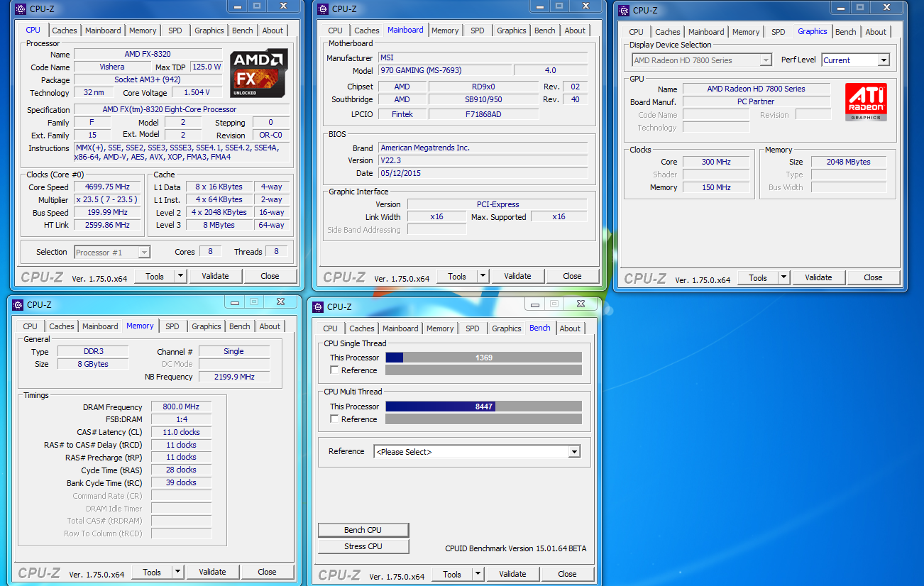The height and width of the screenshot is (586, 924).
Task: Click the Stress CPU button
Action: (363, 546)
